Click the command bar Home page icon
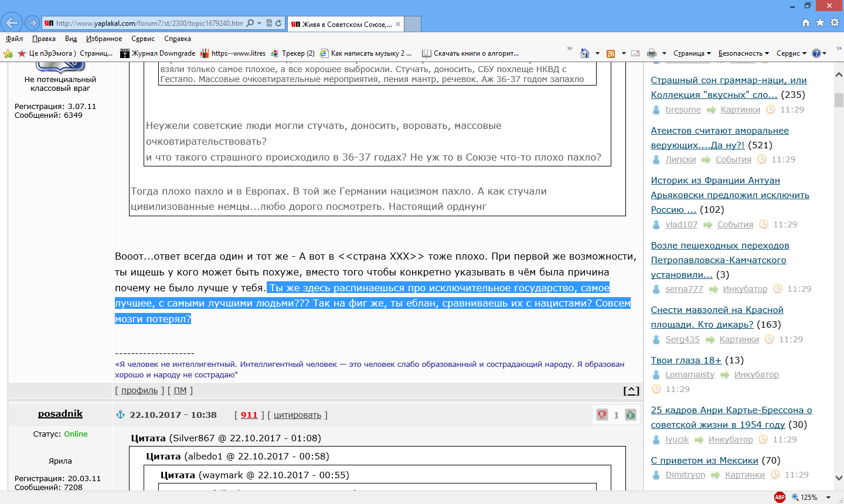Viewport: 844px width, 504px height. [x=584, y=53]
